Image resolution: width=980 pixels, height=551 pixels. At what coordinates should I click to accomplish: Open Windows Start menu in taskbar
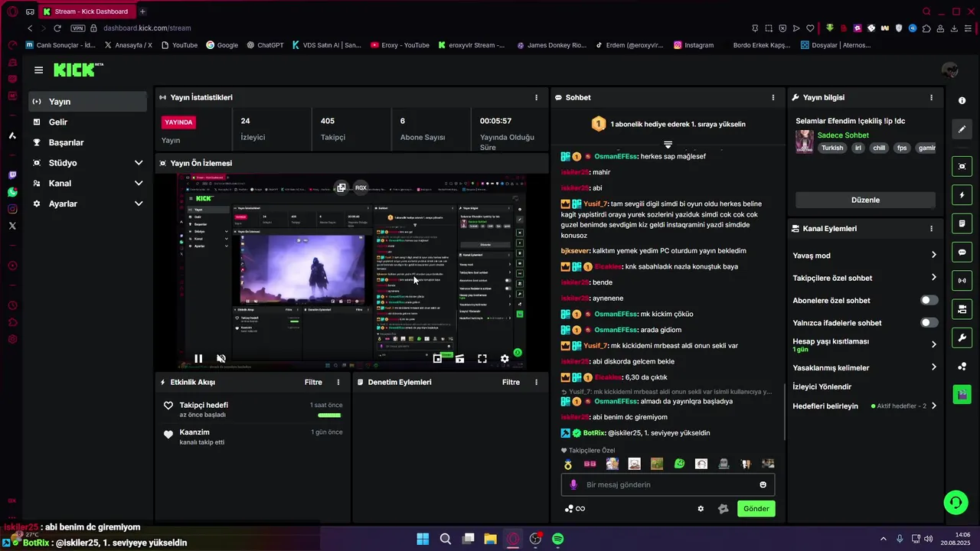(423, 539)
